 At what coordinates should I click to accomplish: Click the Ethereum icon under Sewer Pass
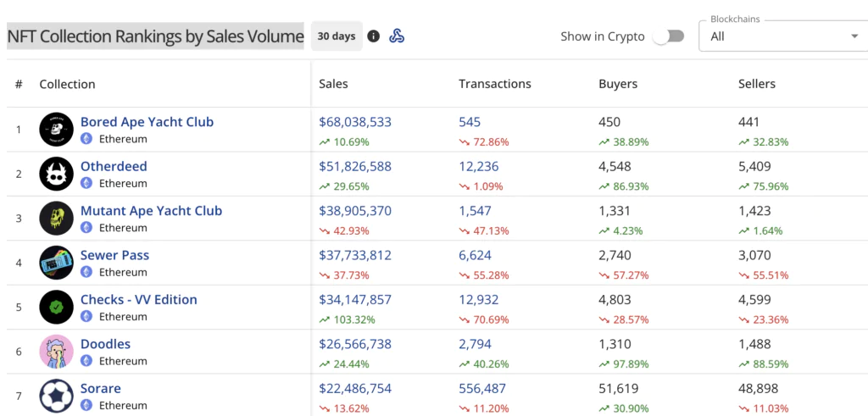point(86,272)
